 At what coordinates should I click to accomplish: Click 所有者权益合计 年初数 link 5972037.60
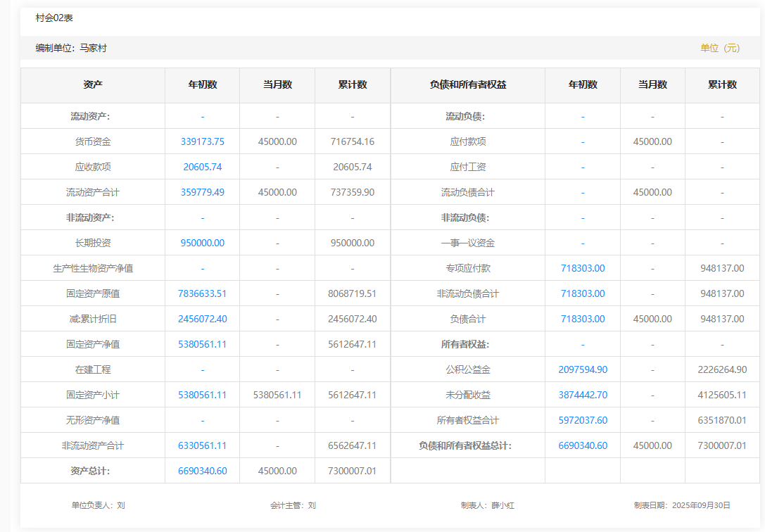pyautogui.click(x=582, y=420)
